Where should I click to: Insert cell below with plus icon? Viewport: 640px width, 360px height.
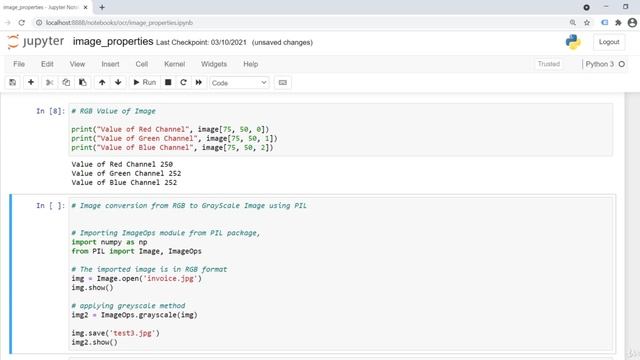point(31,82)
